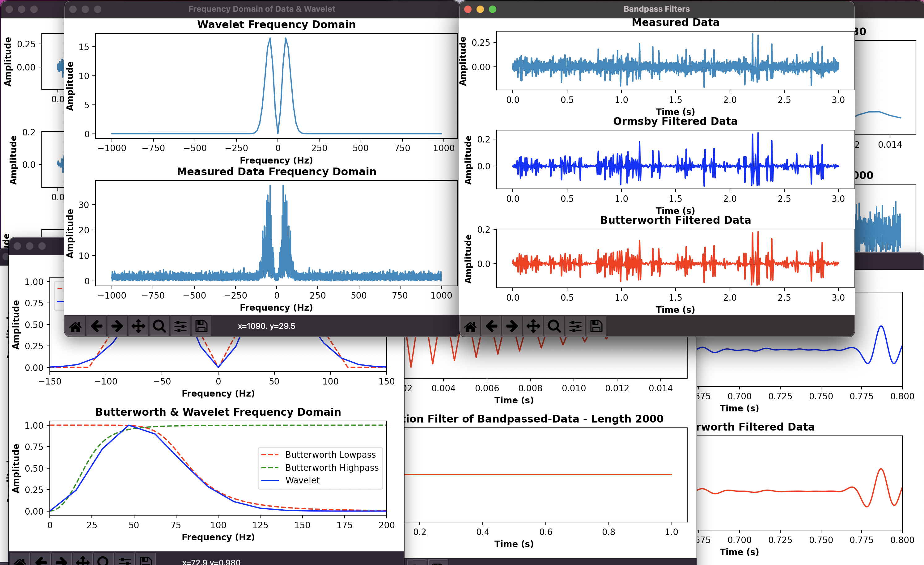Open Configure subplots in Bandpass Filters toolbar
Screen dimensions: 924x565
tap(575, 326)
